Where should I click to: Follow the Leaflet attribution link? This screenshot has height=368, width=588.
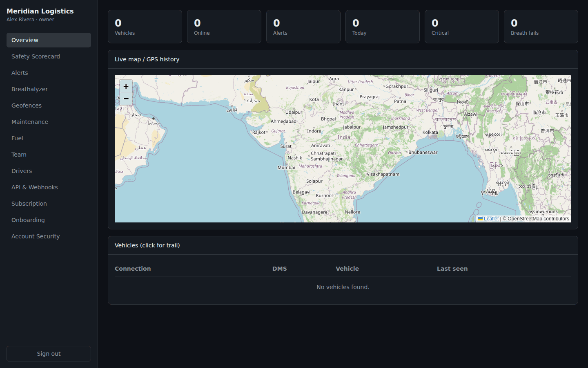coord(488,219)
